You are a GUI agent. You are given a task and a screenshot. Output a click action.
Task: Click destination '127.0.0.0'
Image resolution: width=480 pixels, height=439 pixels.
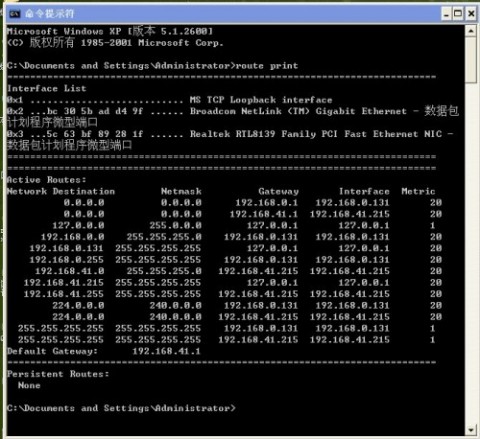[78, 225]
